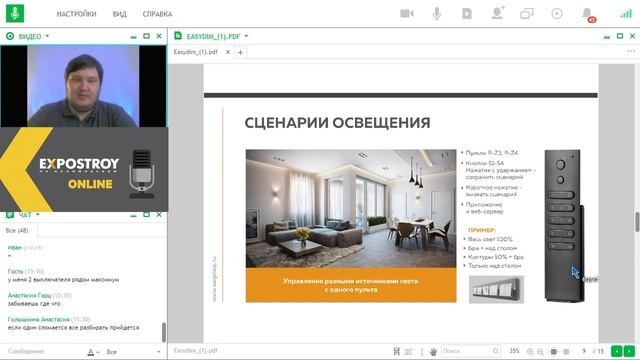Open the Все recipient dropdown
Screen dimensions: 640x360
(x=133, y=352)
